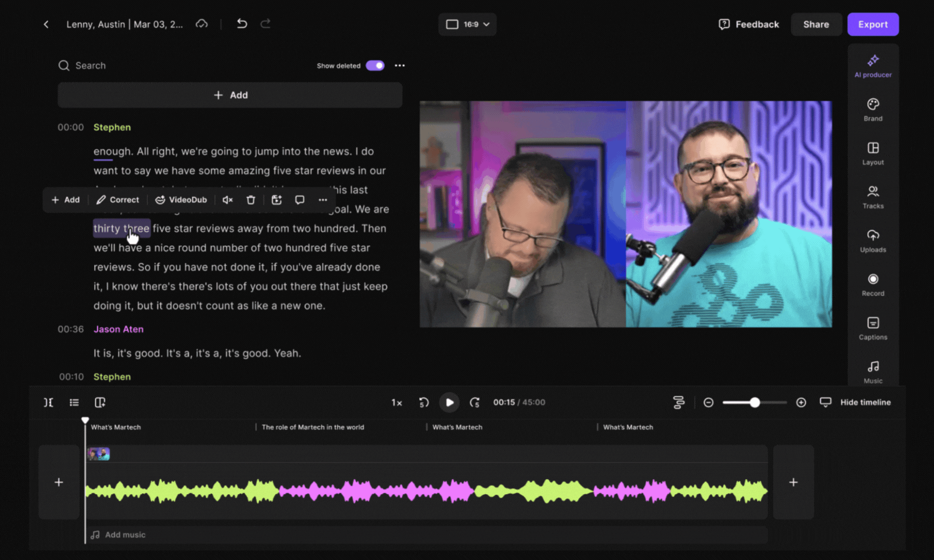Viewport: 934px width, 560px height.
Task: Open transcript more options next to Show deleted
Action: point(400,65)
